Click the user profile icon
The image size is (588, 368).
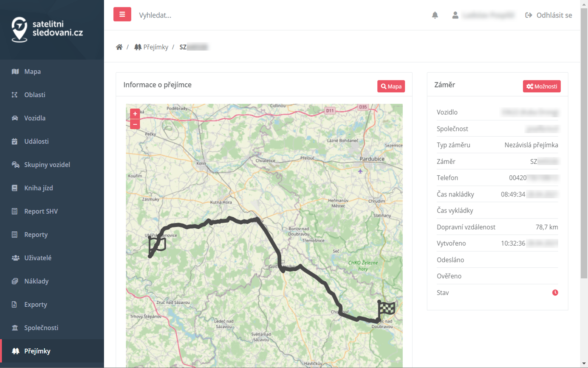[x=455, y=15]
